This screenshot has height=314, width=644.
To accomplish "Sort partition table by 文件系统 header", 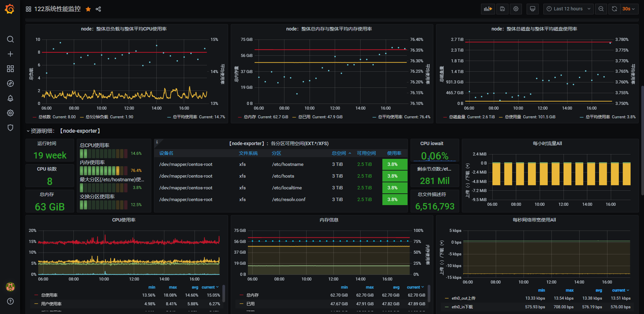I will 248,153.
